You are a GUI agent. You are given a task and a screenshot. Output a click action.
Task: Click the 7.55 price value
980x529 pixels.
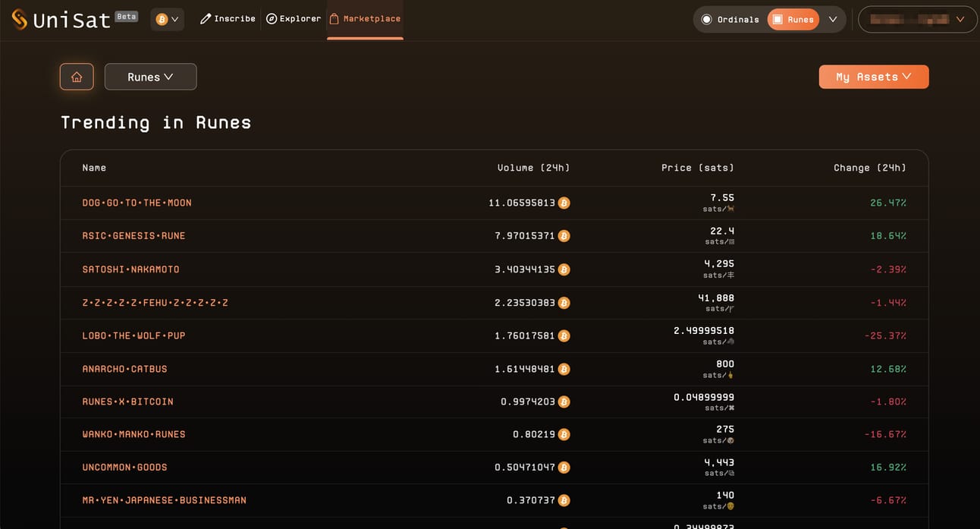(722, 197)
